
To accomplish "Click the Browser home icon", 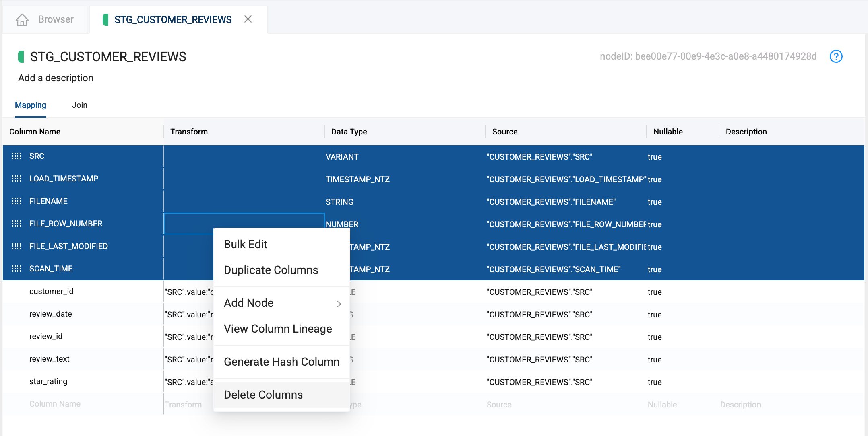I will (x=22, y=19).
